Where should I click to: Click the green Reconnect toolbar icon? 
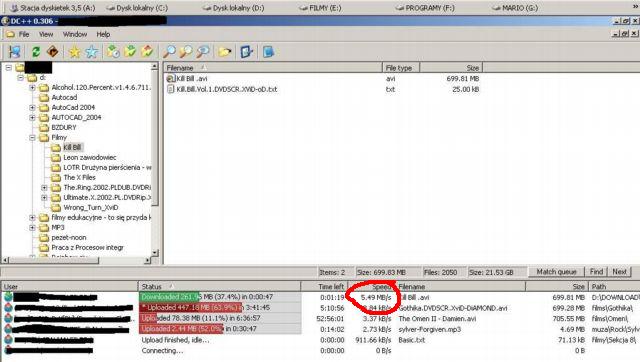tap(36, 52)
